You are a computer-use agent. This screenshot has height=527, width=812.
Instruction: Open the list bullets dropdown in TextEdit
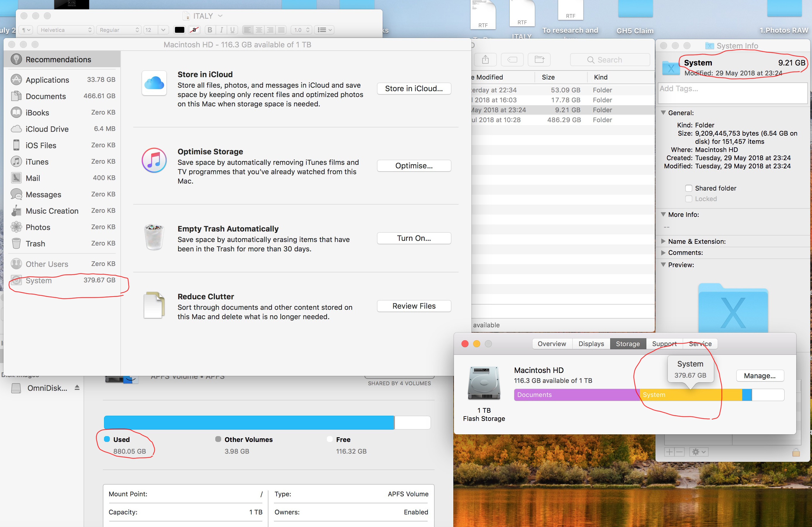324,30
